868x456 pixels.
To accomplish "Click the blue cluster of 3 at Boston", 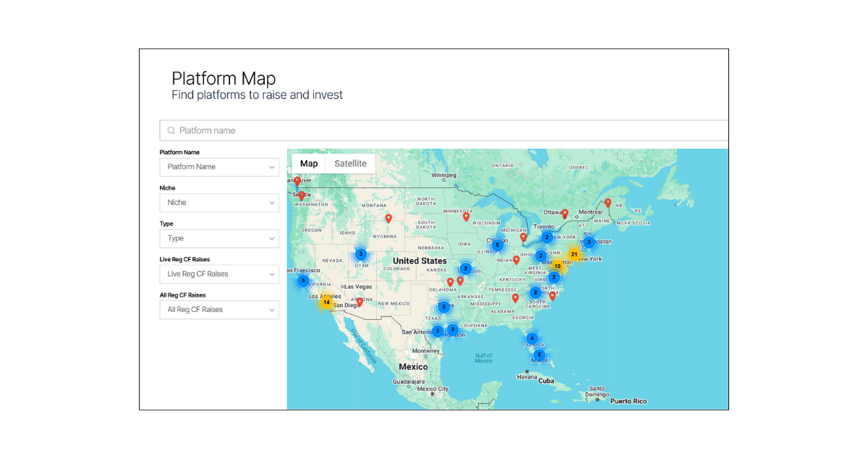I will tap(589, 242).
